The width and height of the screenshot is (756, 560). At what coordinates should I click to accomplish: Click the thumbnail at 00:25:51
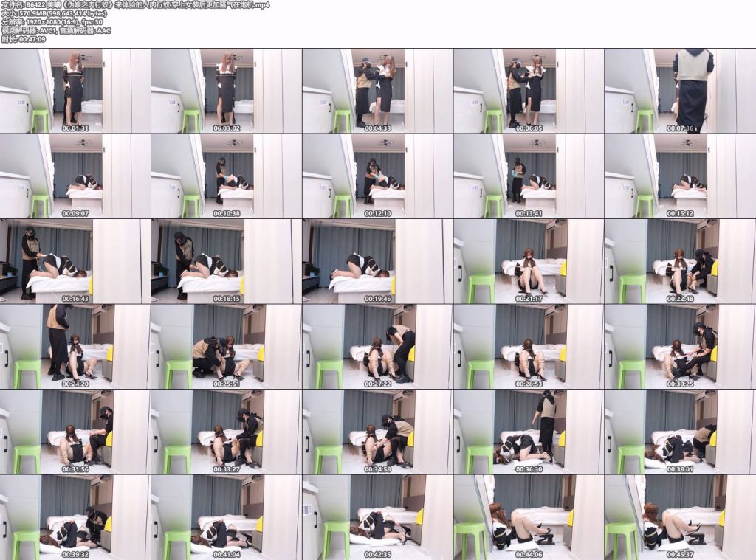click(x=227, y=347)
